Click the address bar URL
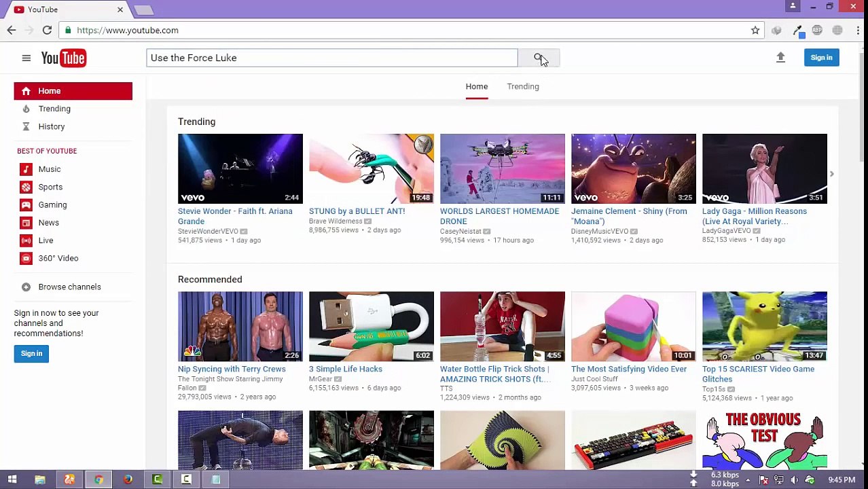Viewport: 868px width, 489px height. [x=128, y=30]
